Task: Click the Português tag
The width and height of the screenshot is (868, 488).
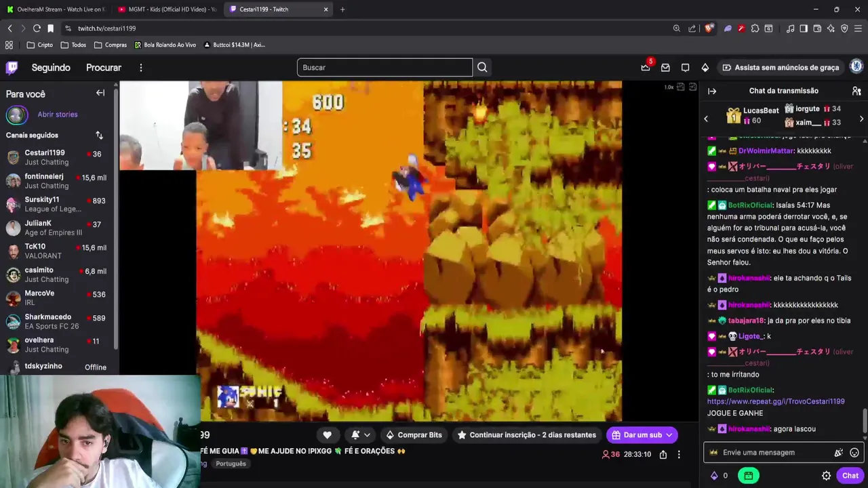Action: [231, 464]
